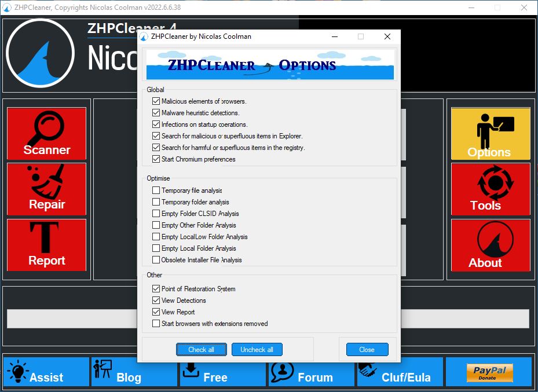Uncheck Malicious elements of browsers
The height and width of the screenshot is (392, 538).
click(156, 101)
